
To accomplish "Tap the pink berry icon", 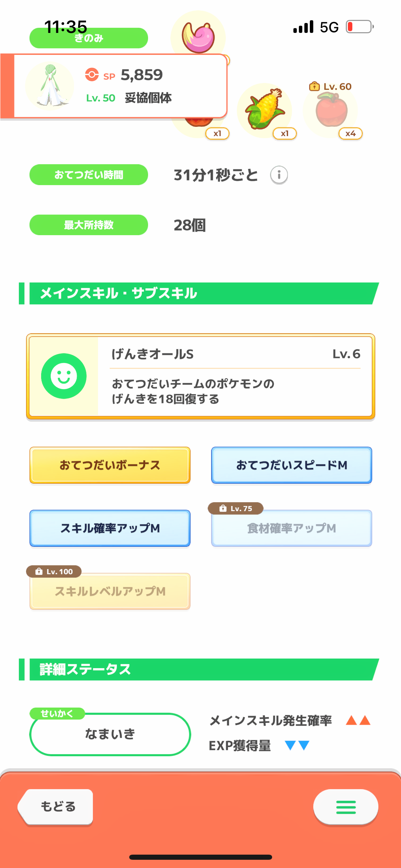I will point(198,37).
